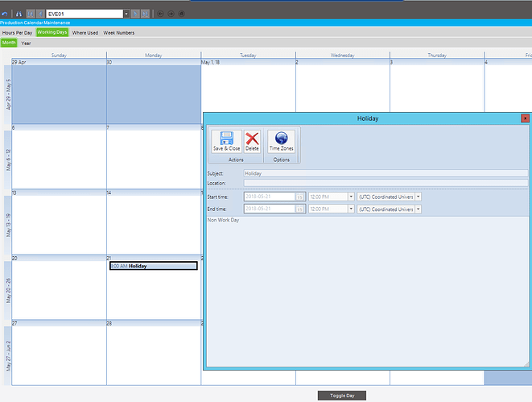
Task: Go to previous record arrow icon
Action: [x=40, y=14]
